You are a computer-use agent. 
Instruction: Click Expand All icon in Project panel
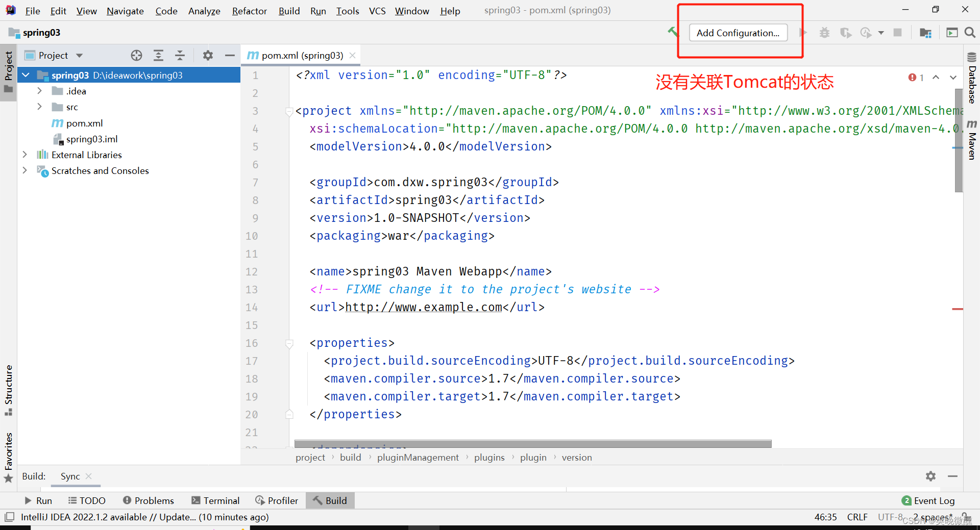(x=159, y=55)
